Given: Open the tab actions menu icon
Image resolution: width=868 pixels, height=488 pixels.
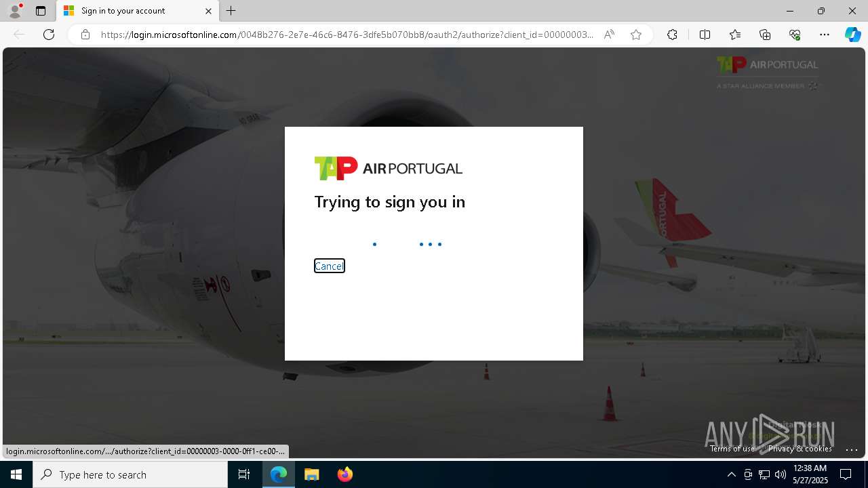Looking at the screenshot, I should coord(41,11).
